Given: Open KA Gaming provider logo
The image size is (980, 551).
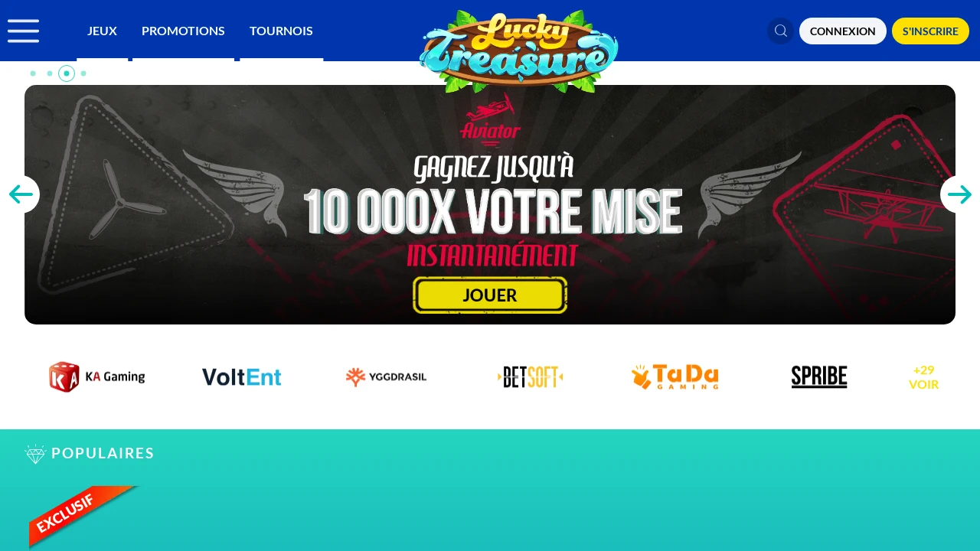Looking at the screenshot, I should point(97,377).
